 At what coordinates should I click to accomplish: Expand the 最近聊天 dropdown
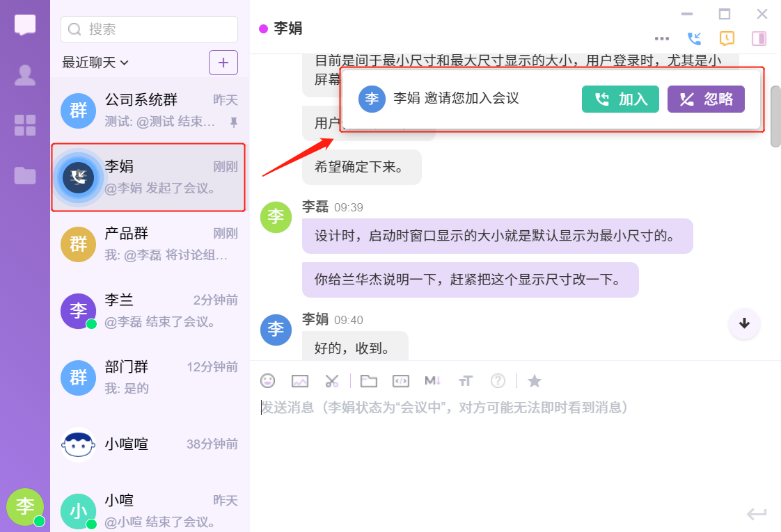[x=95, y=63]
